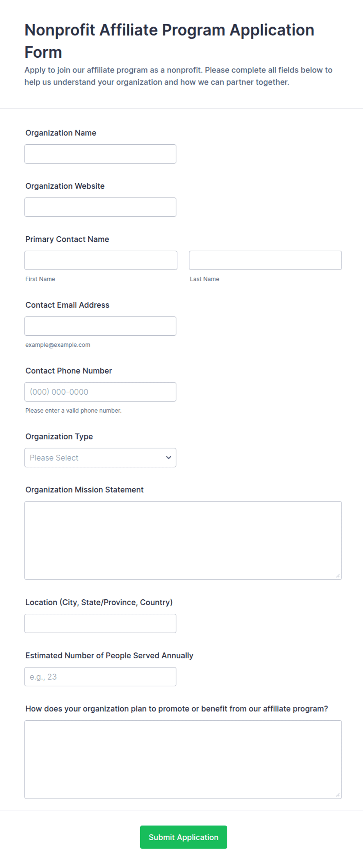This screenshot has height=868, width=363.
Task: Click the chevron arrow in Organization Type
Action: [169, 457]
